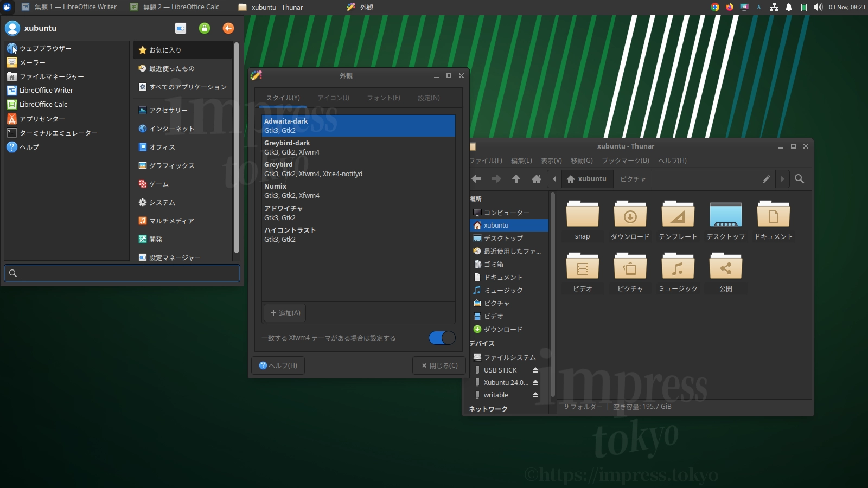Click 閉じる(C) button in appearance dialog
The width and height of the screenshot is (868, 488).
[x=439, y=365]
